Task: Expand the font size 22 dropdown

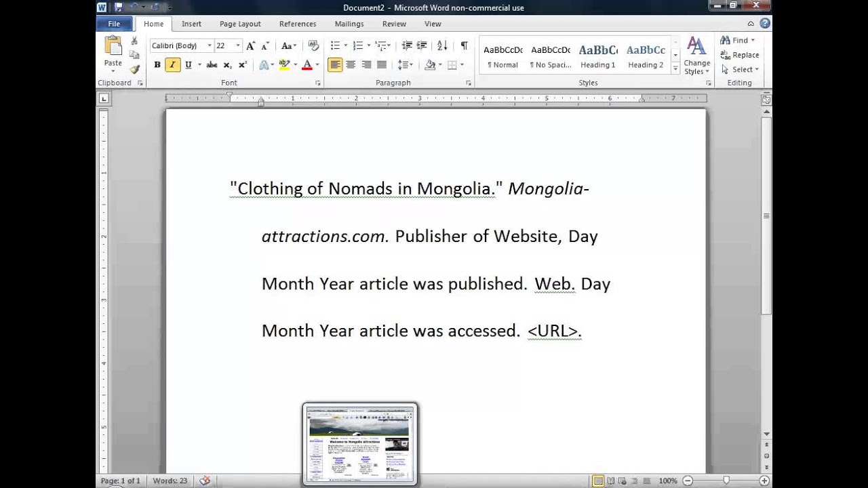Action: point(237,45)
